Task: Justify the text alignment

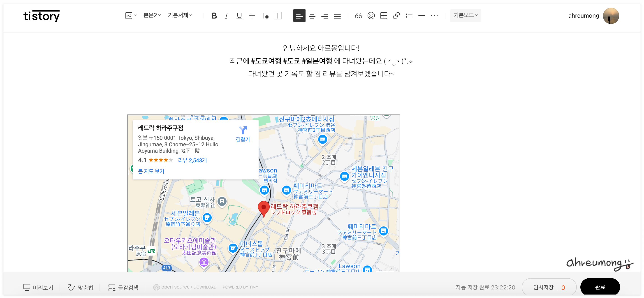Action: [338, 16]
